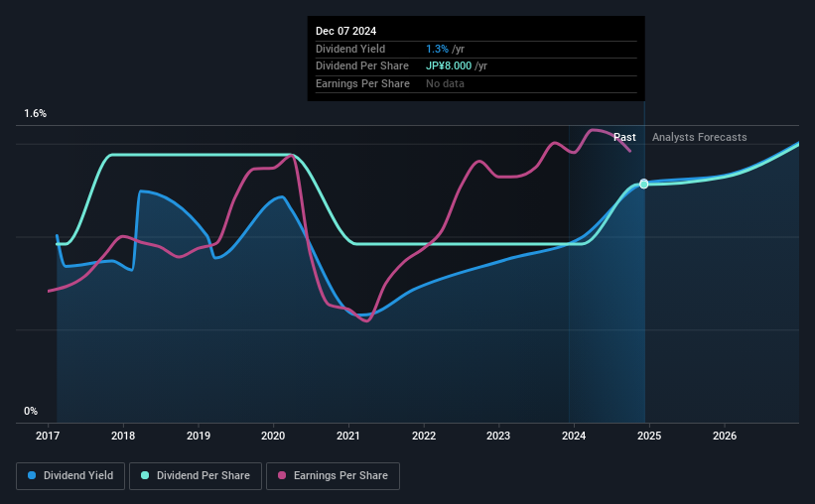Click the Analysts Forecasts label

tap(700, 137)
